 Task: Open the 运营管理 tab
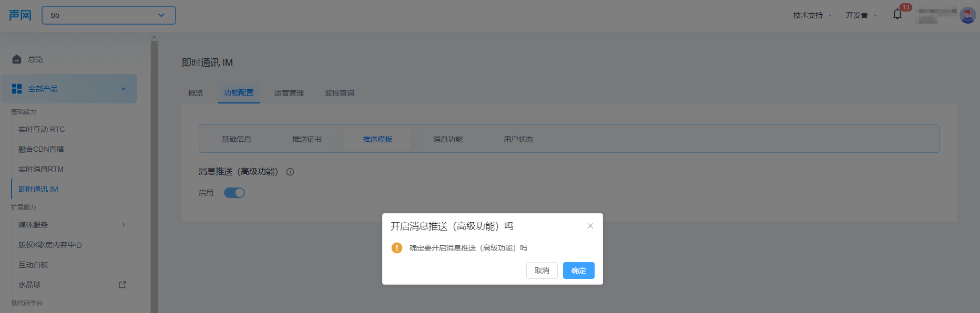[x=289, y=93]
